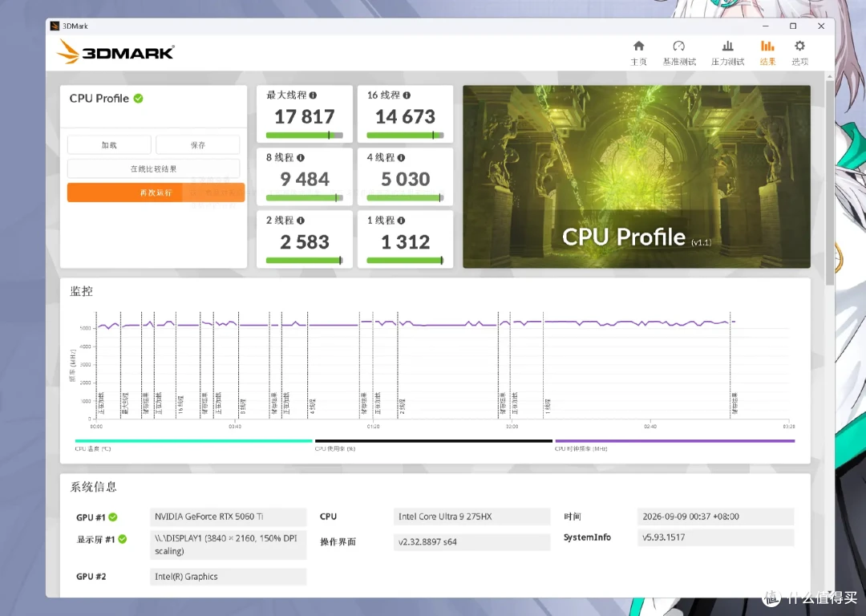Image resolution: width=866 pixels, height=616 pixels.
Task: Click the 16 线程 score 14 673
Action: coord(406,116)
